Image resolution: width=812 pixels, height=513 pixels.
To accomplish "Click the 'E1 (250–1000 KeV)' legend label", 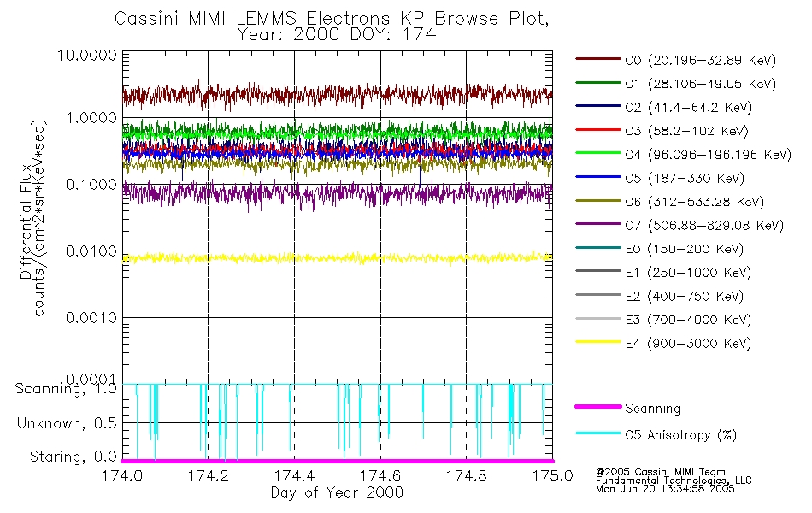I will tap(688, 273).
